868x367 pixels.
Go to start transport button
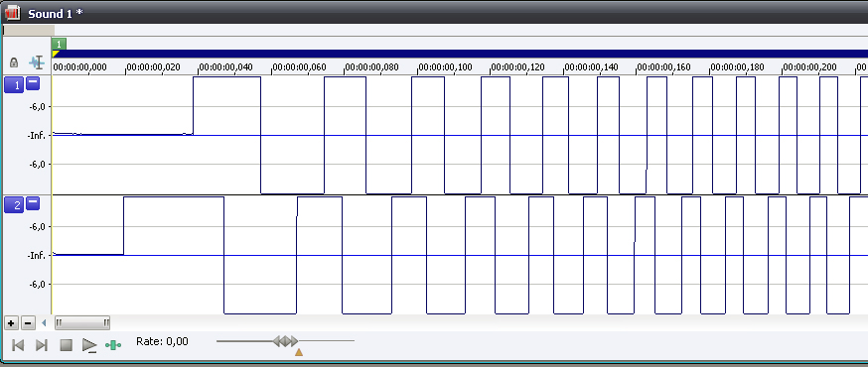point(18,345)
